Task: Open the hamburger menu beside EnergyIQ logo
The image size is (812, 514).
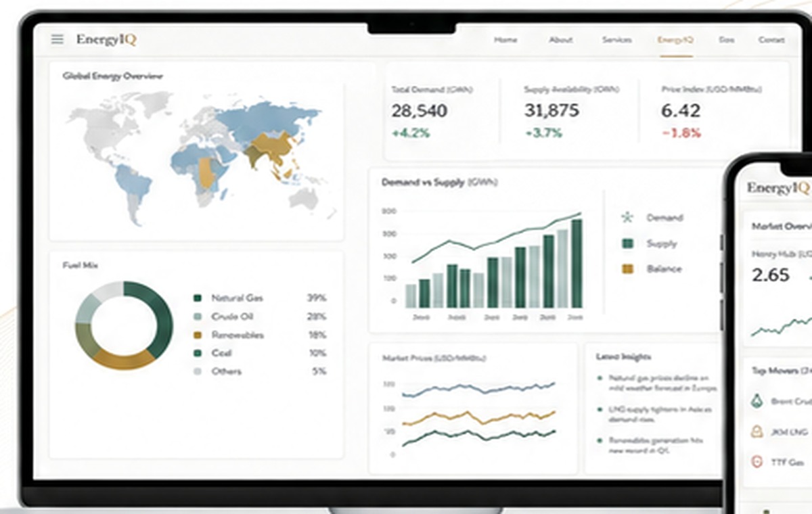Action: (58, 39)
